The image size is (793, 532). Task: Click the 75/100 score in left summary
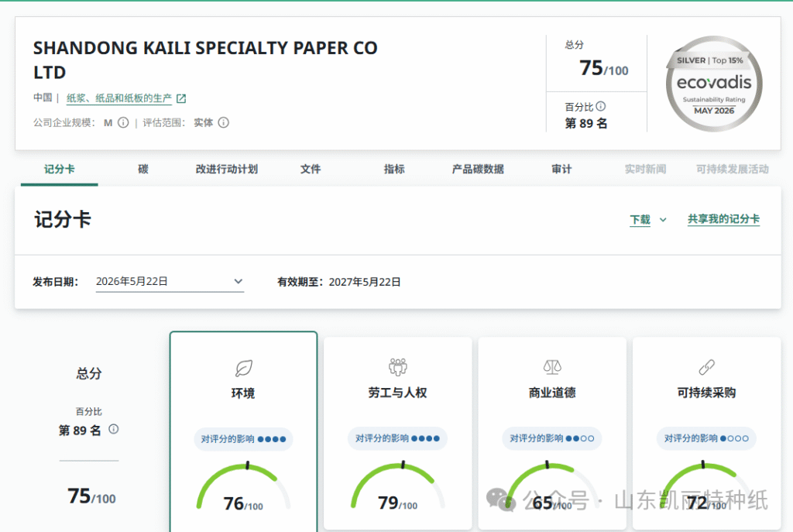click(91, 496)
